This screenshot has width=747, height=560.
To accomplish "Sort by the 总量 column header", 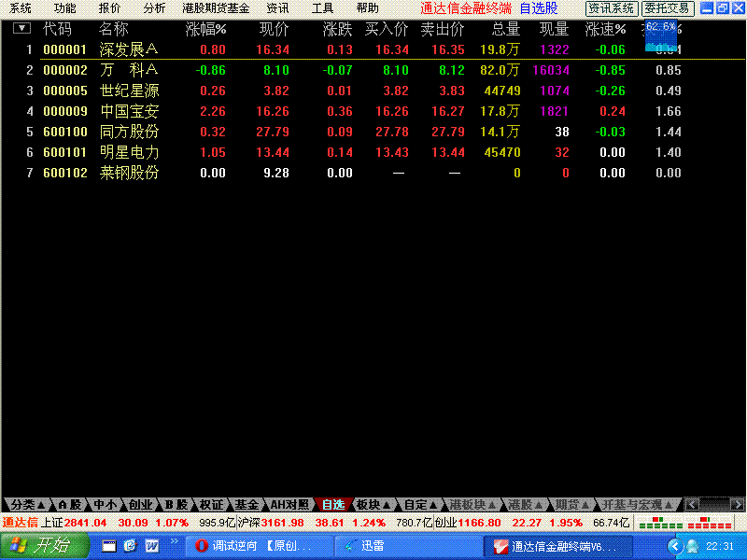I will pyautogui.click(x=506, y=30).
